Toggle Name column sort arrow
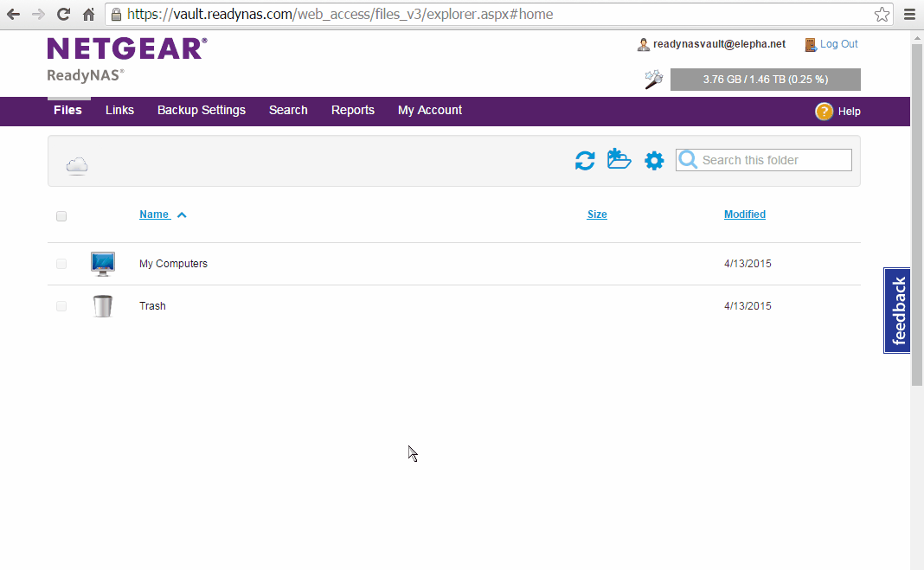The height and width of the screenshot is (570, 924). click(x=182, y=215)
